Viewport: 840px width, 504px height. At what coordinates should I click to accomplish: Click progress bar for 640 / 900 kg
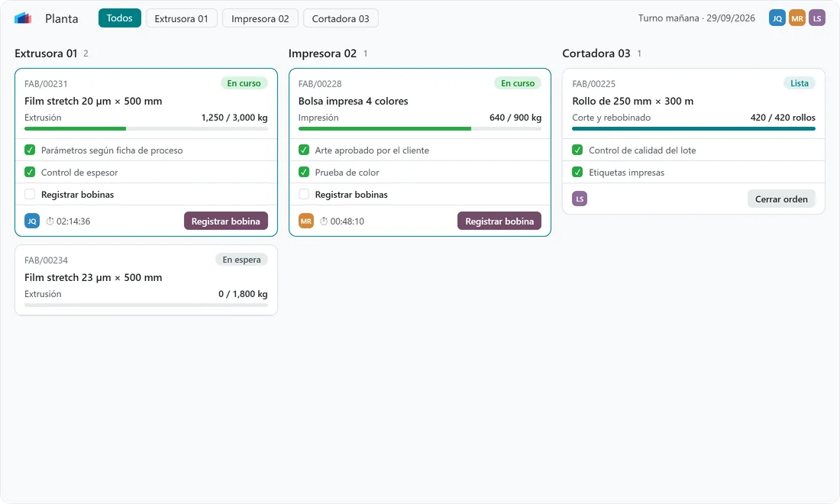(x=419, y=128)
